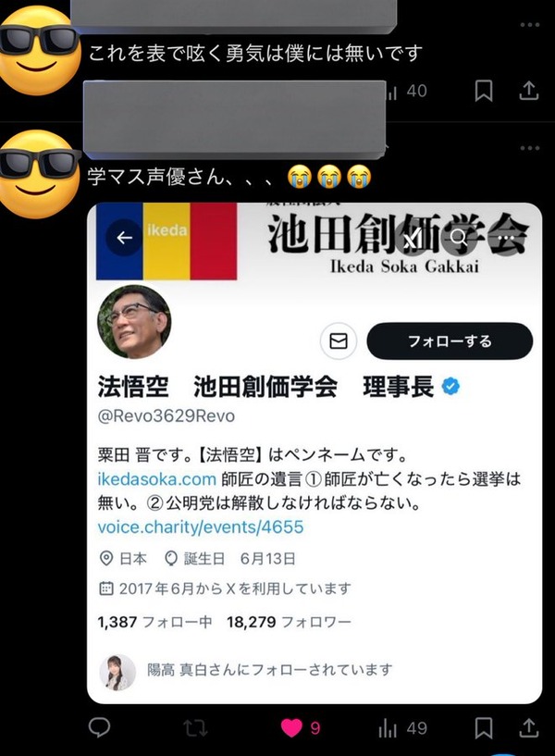
Task: Reply to the 学マス声優さん tweet
Action: (x=100, y=727)
